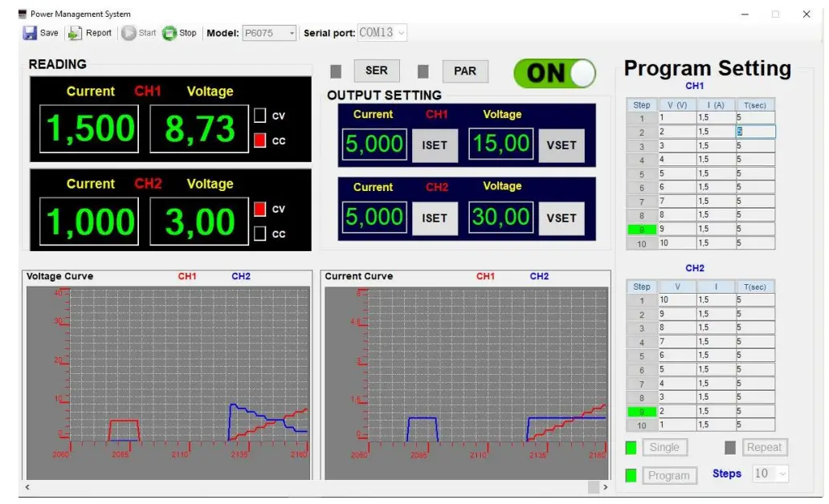Toggle CH2 CV red indicator box
This screenshot has height=504, width=829.
click(259, 209)
